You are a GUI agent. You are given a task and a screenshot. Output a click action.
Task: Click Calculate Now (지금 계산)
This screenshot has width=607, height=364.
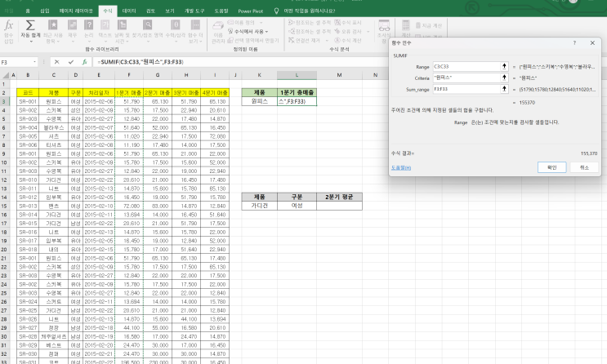tap(429, 25)
